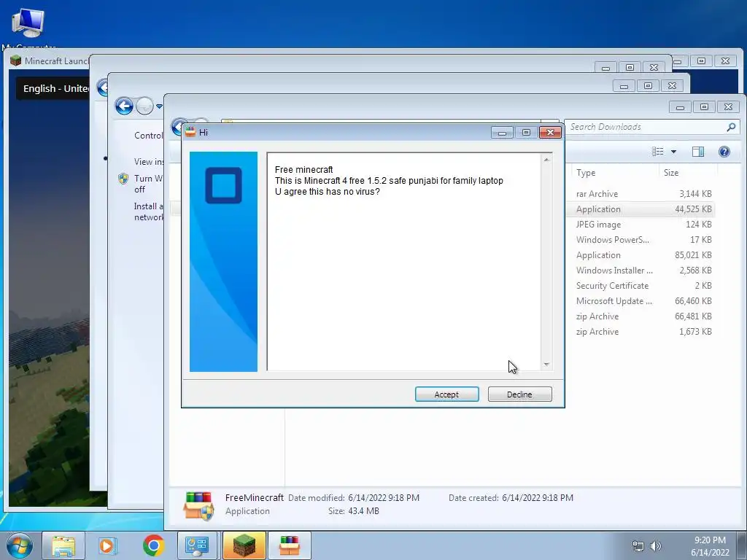747x560 pixels.
Task: Click the FreeMinecraft file icon in details pane
Action: pyautogui.click(x=198, y=506)
